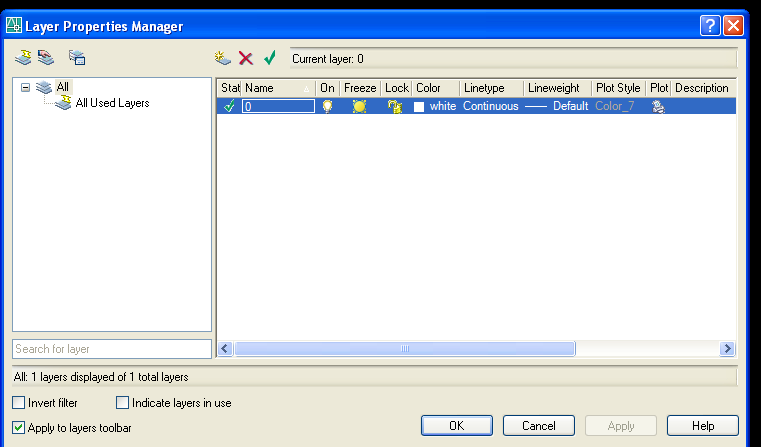Enable the Invert filter checkbox

click(18, 403)
